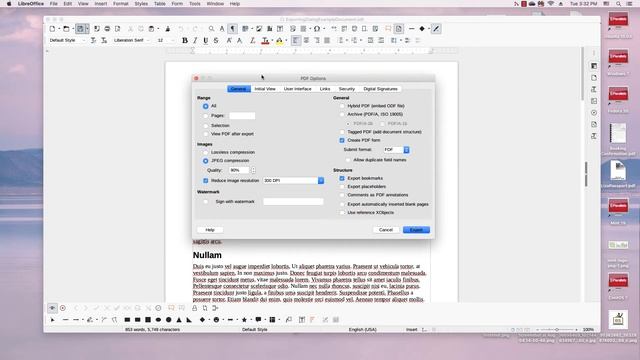The image size is (640, 360).
Task: Click the highlighting color swatch icon
Action: [280, 40]
